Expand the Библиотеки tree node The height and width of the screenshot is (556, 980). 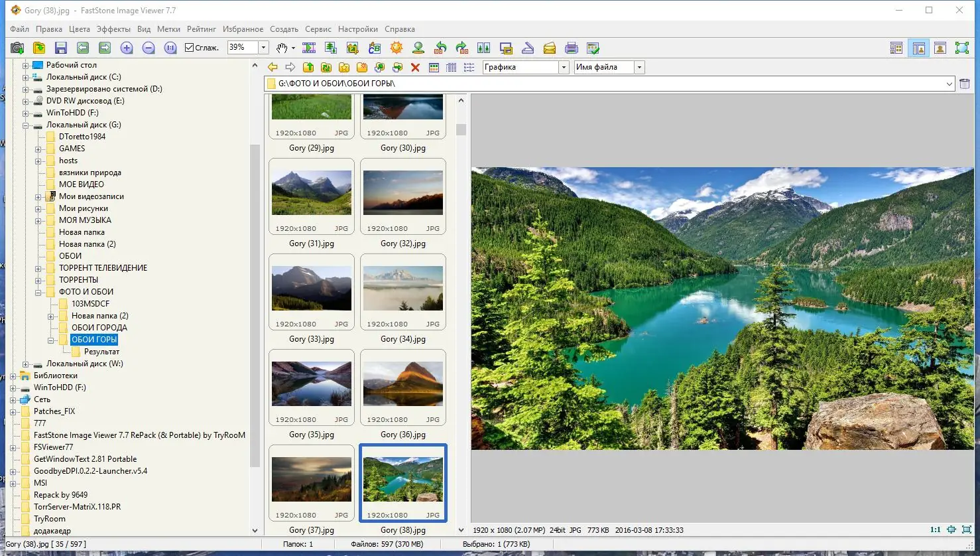point(13,376)
